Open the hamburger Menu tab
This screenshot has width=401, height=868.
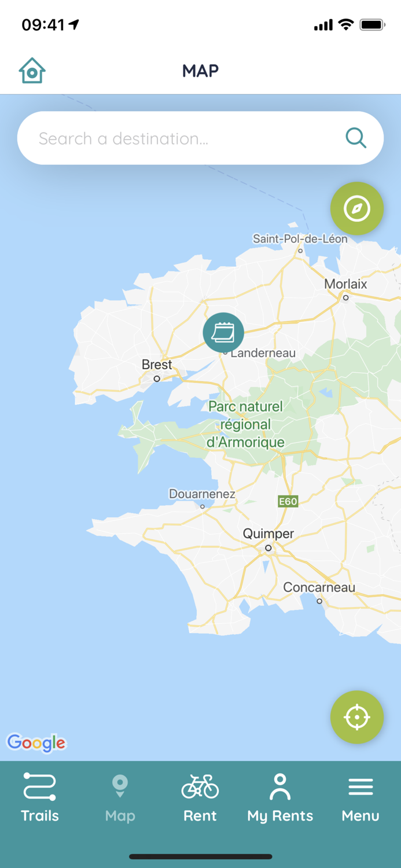(360, 797)
